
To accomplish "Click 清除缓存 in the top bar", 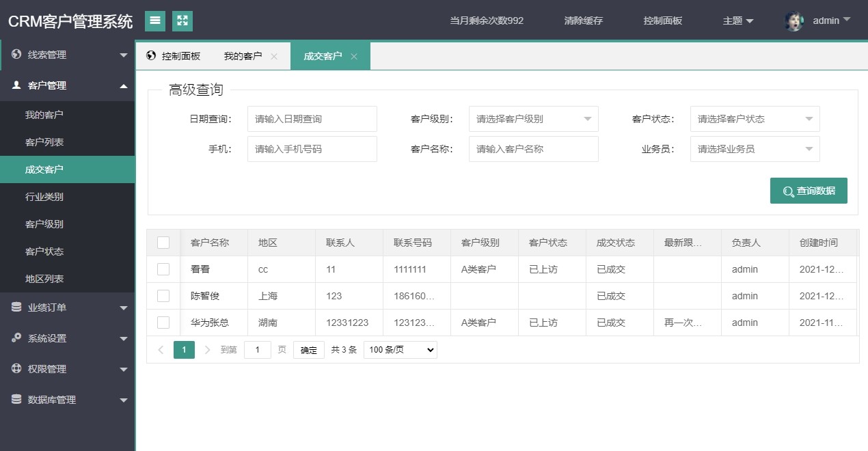I will pos(584,20).
